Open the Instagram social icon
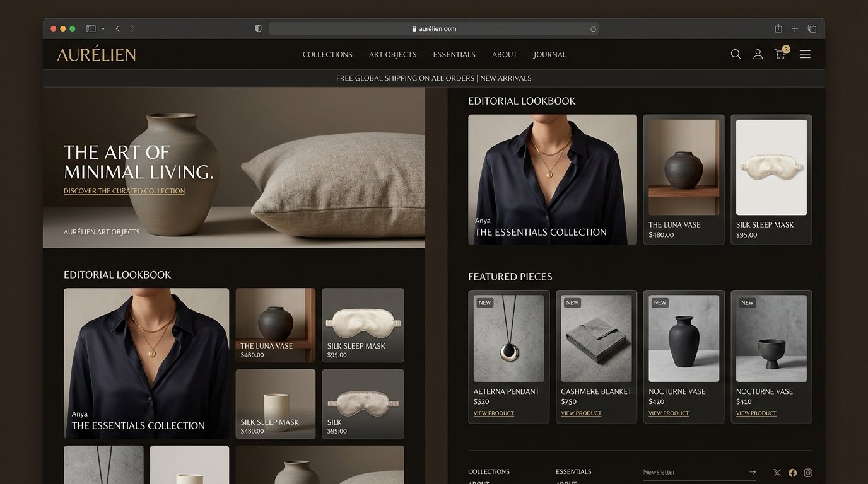 tap(808, 473)
